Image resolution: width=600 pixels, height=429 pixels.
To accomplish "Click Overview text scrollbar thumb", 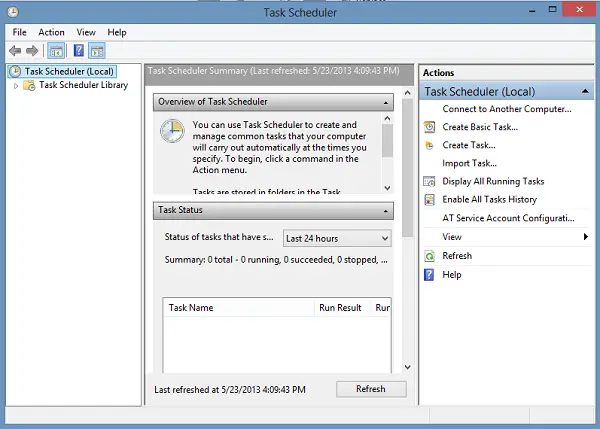I will tap(387, 140).
